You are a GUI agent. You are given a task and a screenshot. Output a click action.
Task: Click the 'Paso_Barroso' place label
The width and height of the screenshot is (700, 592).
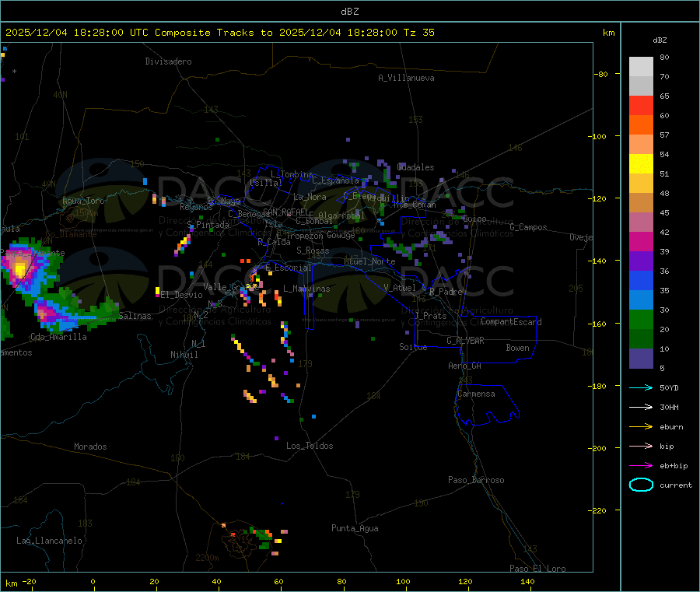476,480
